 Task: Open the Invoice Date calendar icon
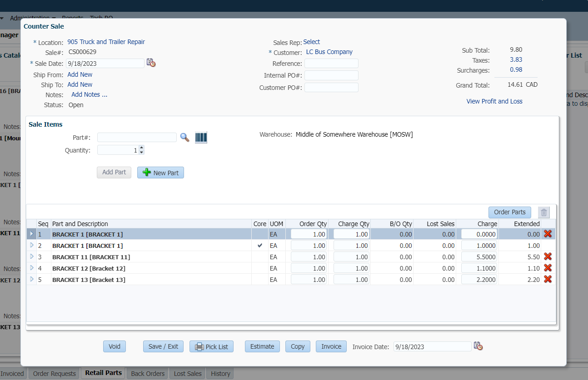tap(478, 346)
